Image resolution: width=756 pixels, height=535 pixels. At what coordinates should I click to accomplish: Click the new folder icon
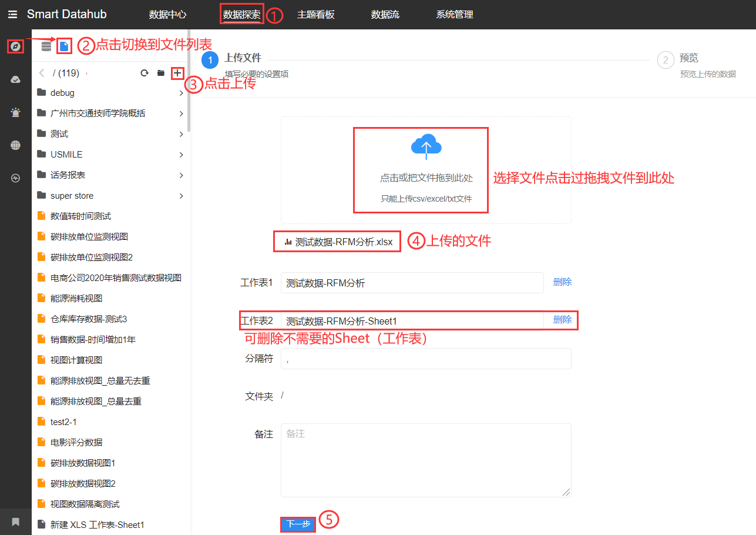click(x=161, y=73)
